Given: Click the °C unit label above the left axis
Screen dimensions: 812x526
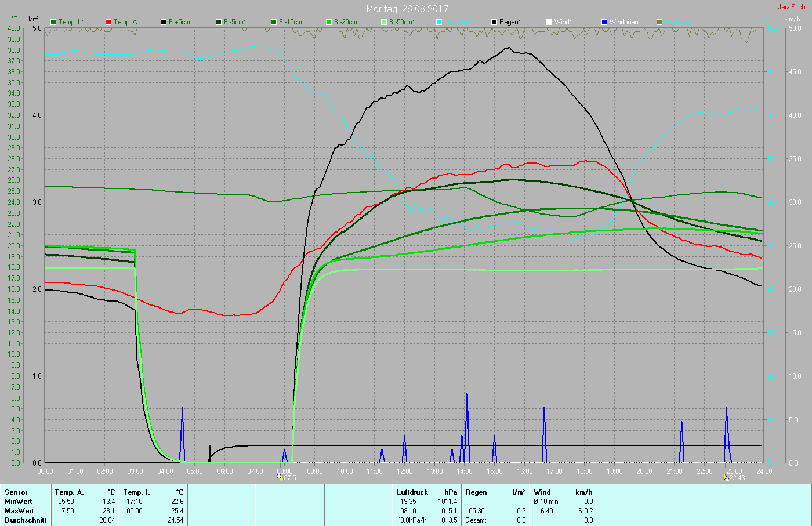Looking at the screenshot, I should [x=15, y=19].
